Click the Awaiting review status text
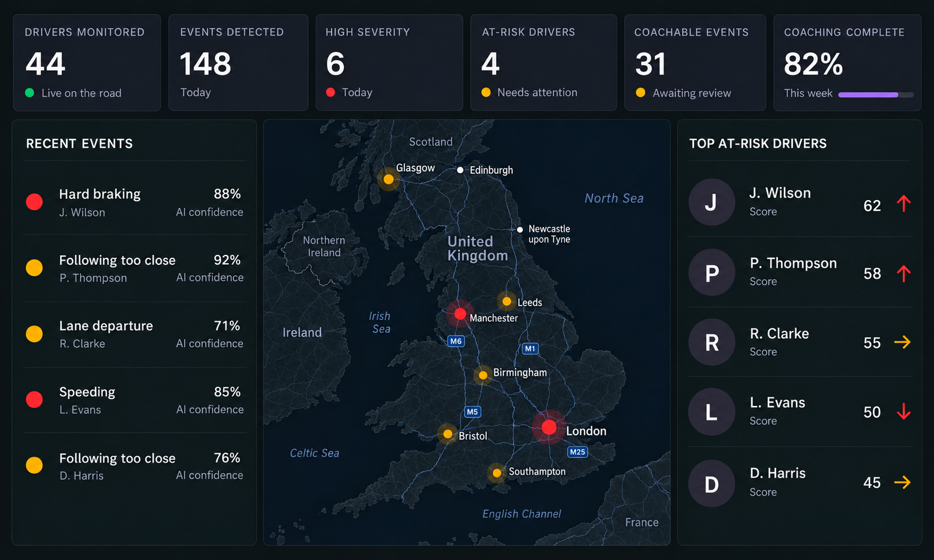 click(692, 93)
